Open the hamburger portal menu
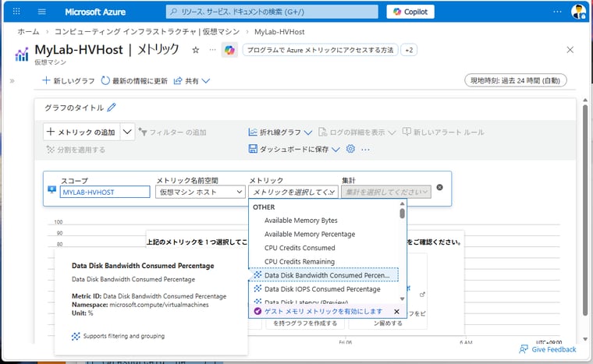Viewport: 593px width, 364px height. click(42, 12)
